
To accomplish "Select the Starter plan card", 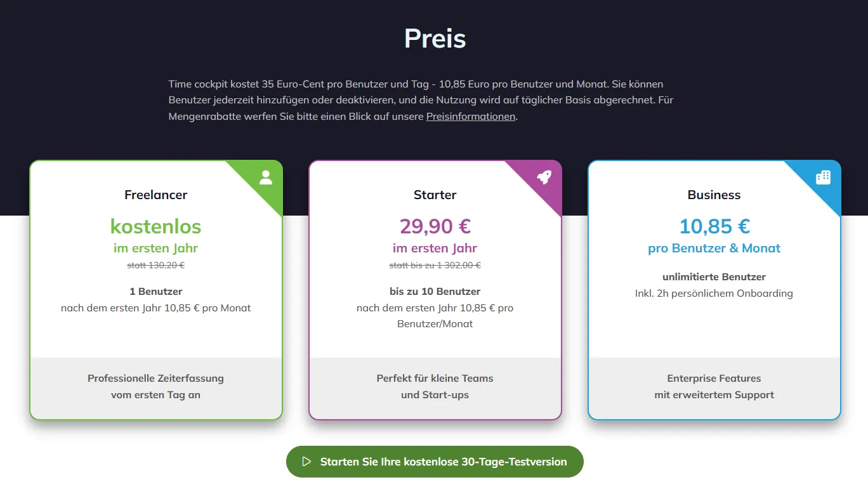I will (435, 289).
